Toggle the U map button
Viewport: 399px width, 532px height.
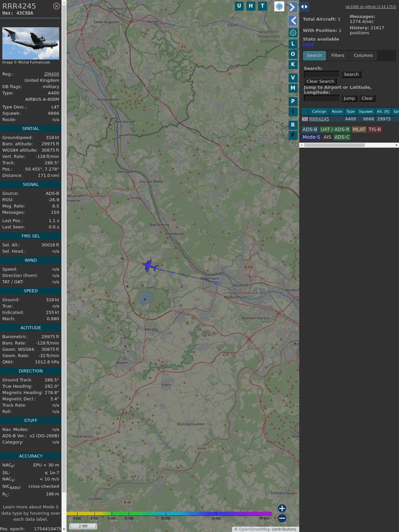click(x=239, y=6)
